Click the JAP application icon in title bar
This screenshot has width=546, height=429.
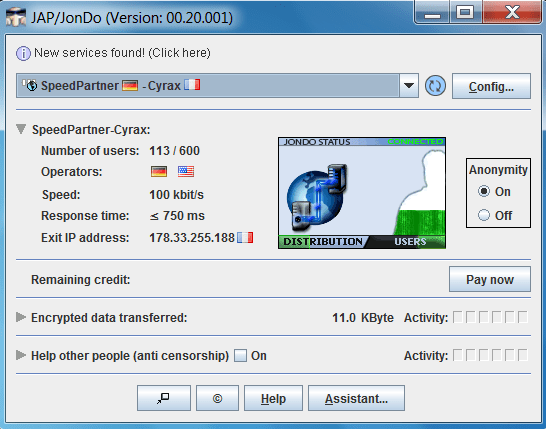point(16,17)
